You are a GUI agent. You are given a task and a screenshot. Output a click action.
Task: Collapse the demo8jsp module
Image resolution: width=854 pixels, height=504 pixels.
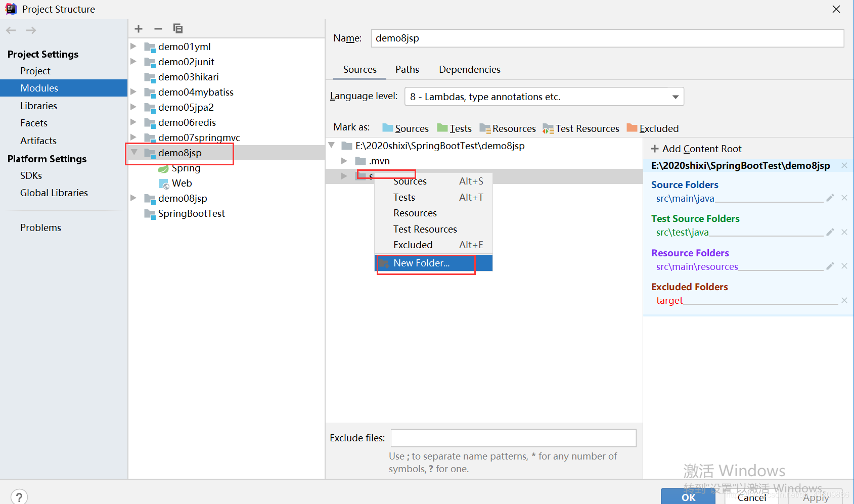pos(134,152)
